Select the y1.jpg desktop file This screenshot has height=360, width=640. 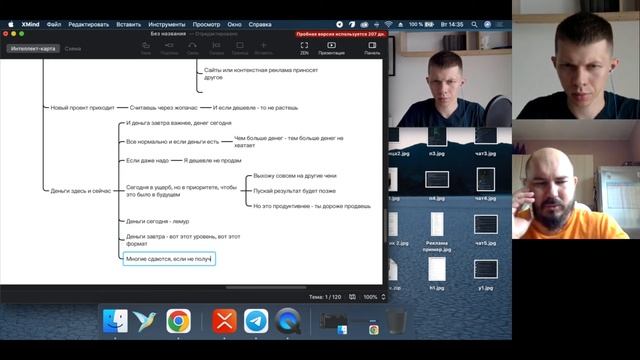point(485,274)
